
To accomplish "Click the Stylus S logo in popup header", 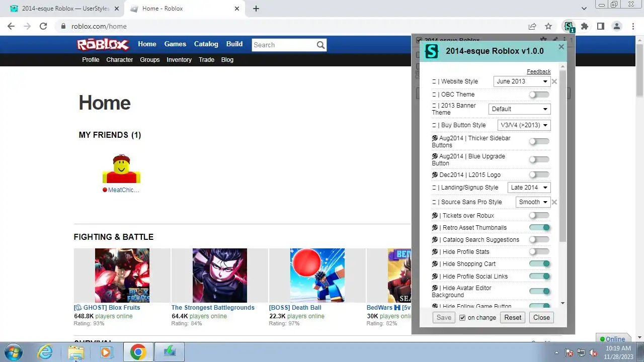I will pyautogui.click(x=432, y=51).
